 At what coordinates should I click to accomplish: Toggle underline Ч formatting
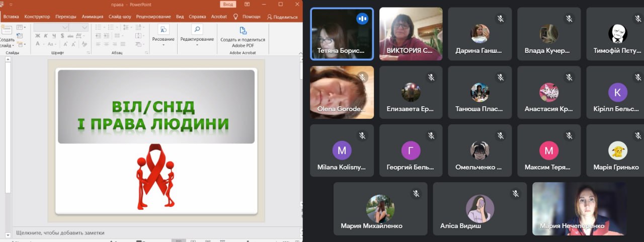pyautogui.click(x=53, y=36)
